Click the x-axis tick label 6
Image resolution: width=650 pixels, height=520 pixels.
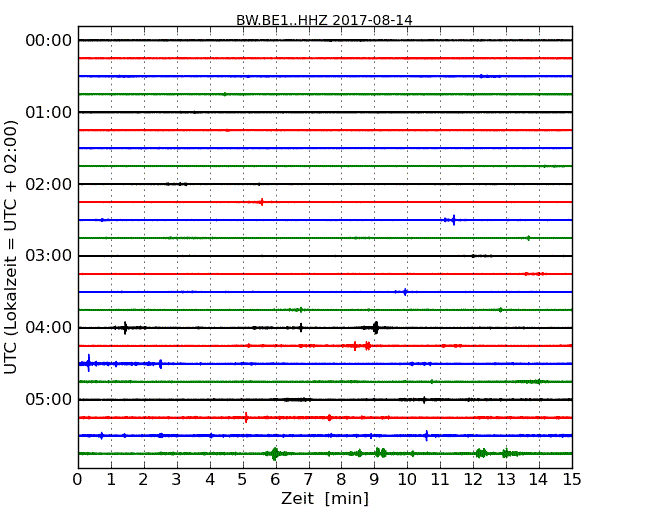tap(275, 480)
